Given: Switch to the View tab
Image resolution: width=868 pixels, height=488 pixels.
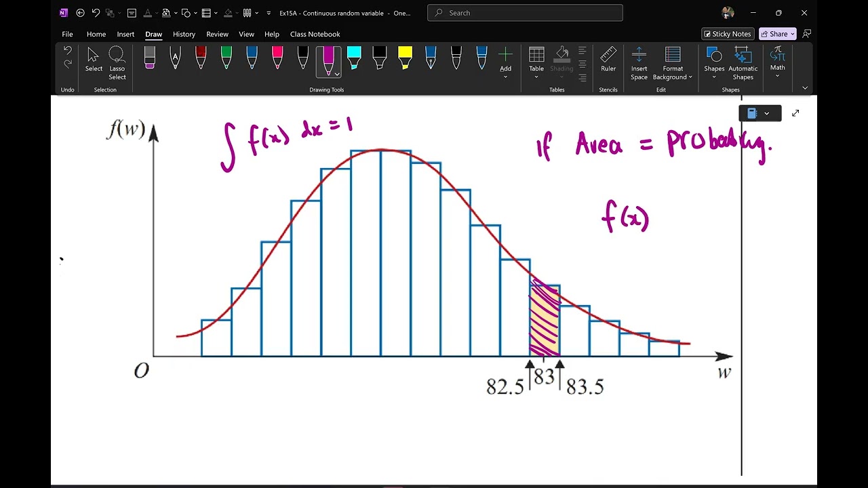Looking at the screenshot, I should pos(246,34).
